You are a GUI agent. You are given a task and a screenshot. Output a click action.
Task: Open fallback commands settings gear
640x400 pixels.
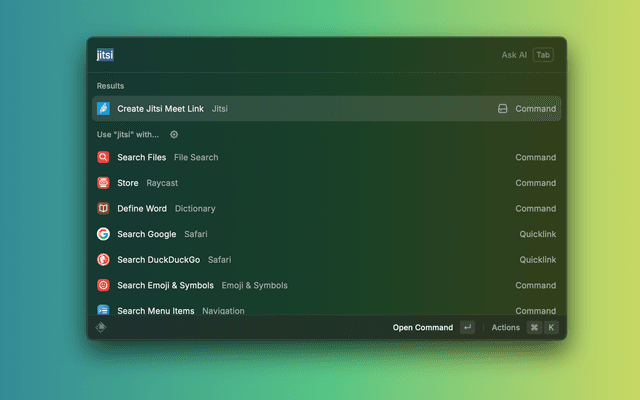tap(174, 134)
